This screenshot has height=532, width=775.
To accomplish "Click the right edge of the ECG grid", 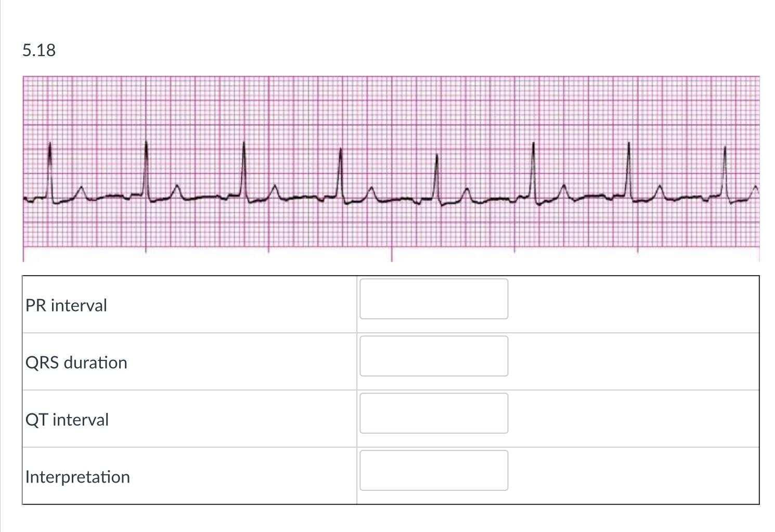I will pos(757,166).
